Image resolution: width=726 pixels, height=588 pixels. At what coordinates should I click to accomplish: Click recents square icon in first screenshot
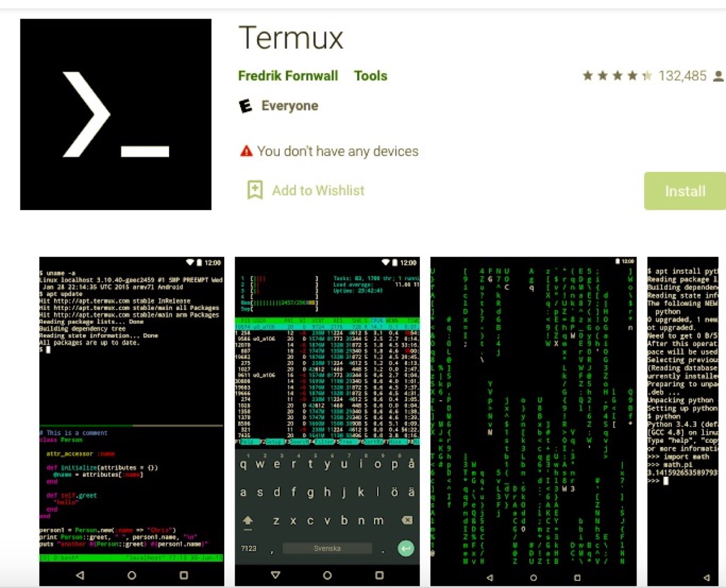click(184, 575)
